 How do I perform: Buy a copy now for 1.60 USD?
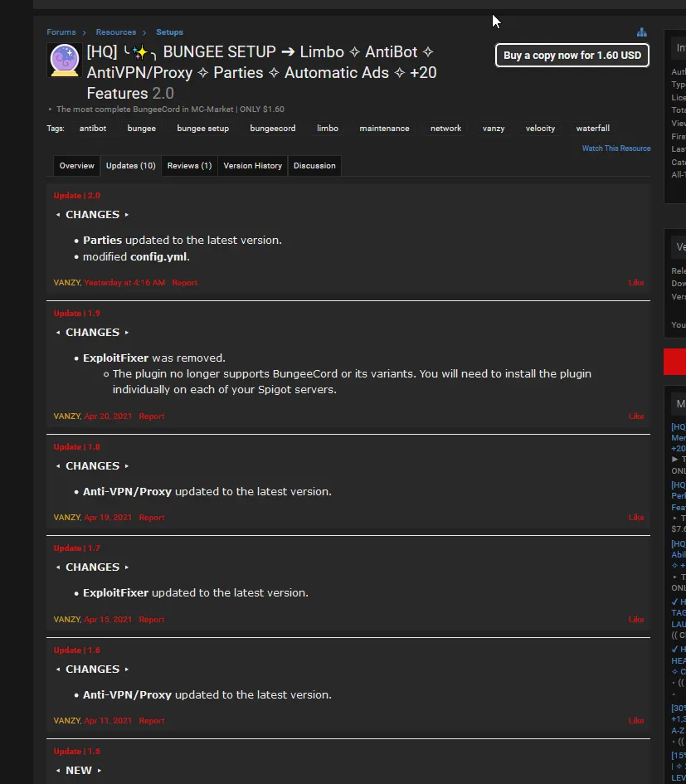tap(572, 55)
